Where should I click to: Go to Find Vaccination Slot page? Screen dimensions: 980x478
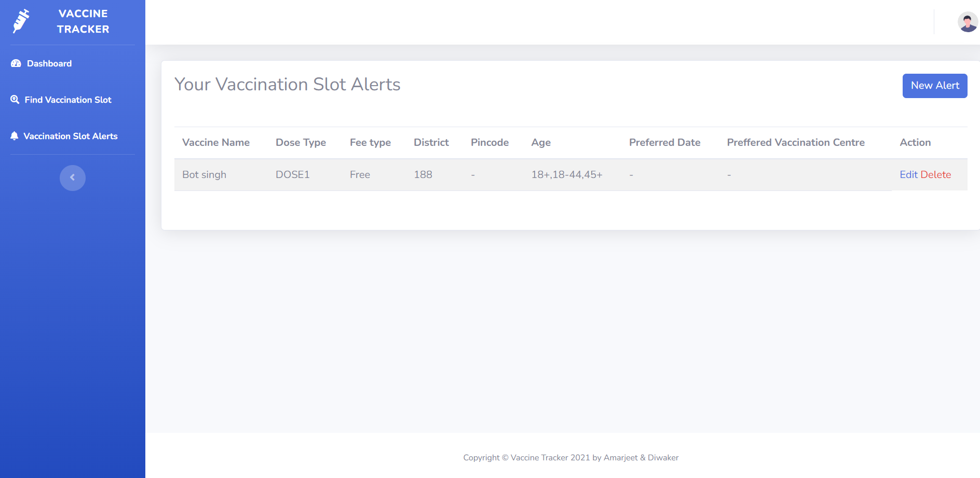click(x=68, y=100)
